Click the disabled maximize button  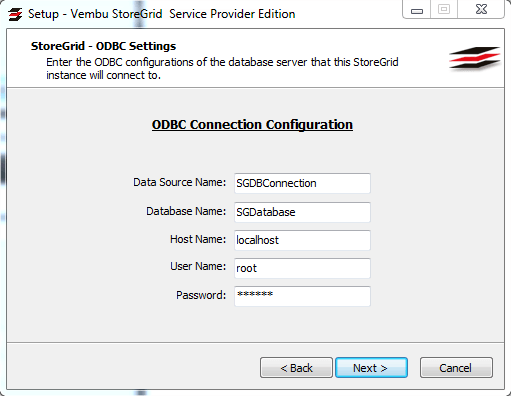point(444,9)
